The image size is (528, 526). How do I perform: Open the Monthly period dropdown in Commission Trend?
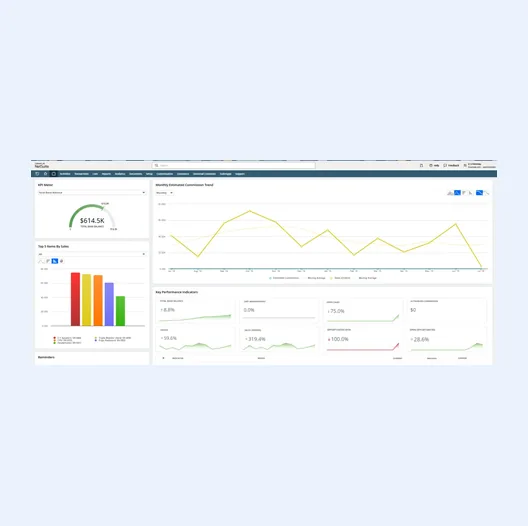pyautogui.click(x=164, y=193)
